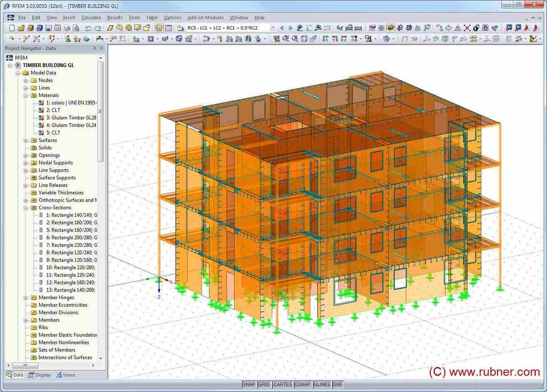The width and height of the screenshot is (547, 392).
Task: Toggle the DXF status bar button
Action: 338,385
